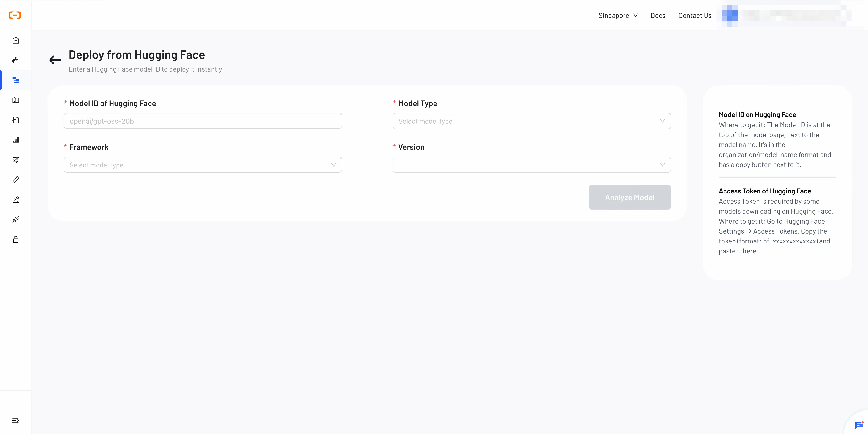Viewport: 868px width, 434px height.
Task: Go back using the left arrow
Action: (55, 60)
